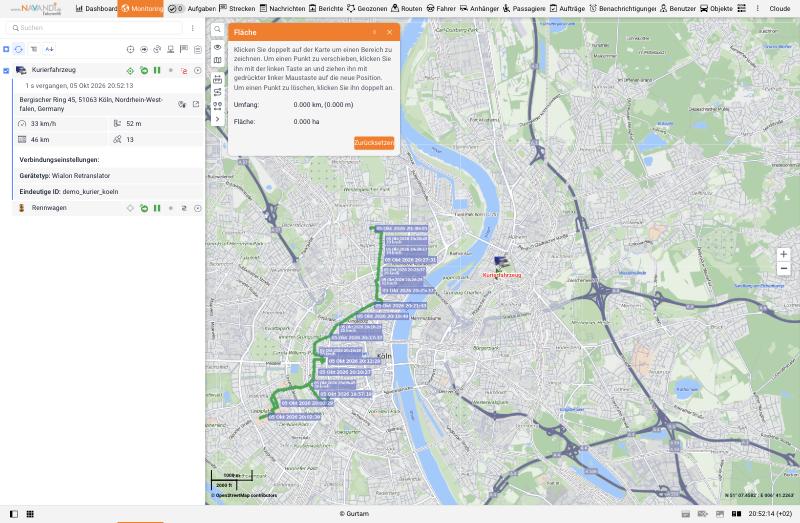Zoom out on the map

point(784,268)
